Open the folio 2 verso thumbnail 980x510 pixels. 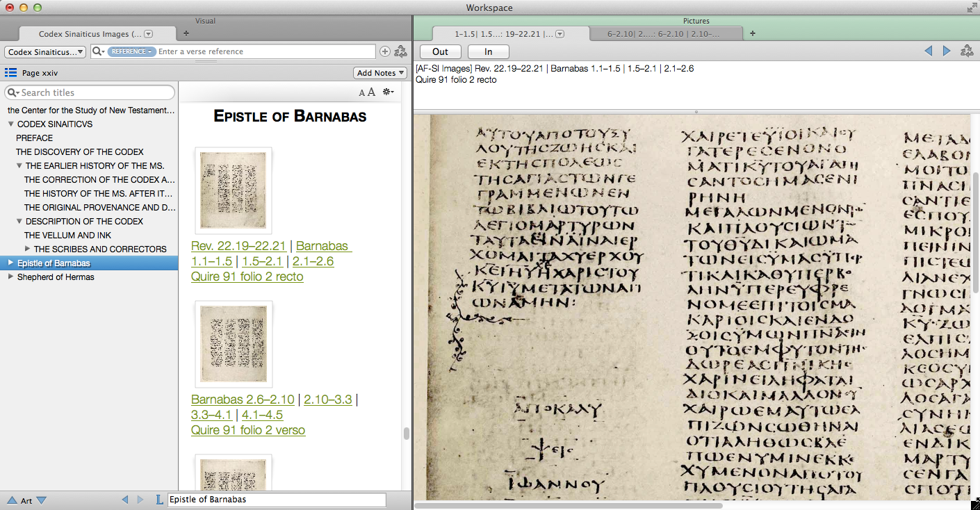pos(234,344)
